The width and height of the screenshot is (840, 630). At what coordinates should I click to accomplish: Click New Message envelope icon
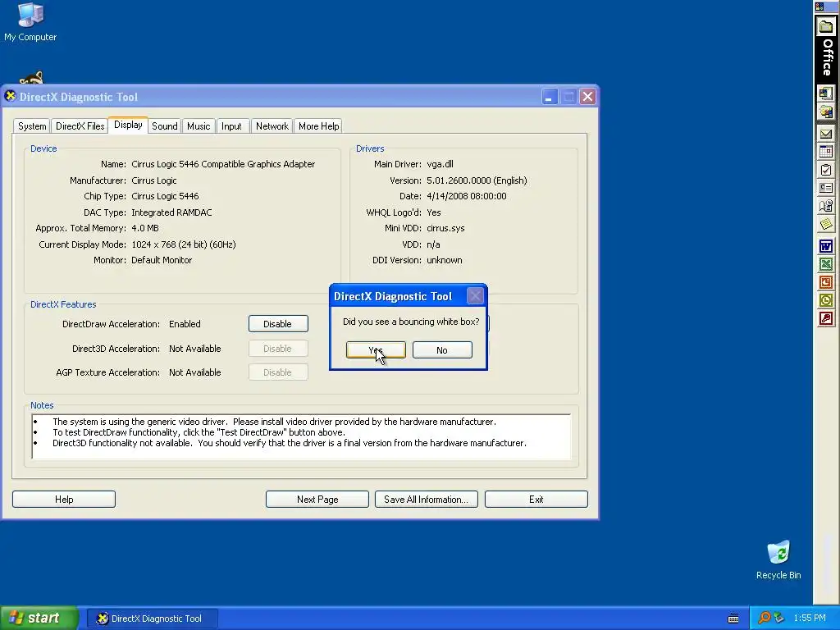tap(826, 134)
